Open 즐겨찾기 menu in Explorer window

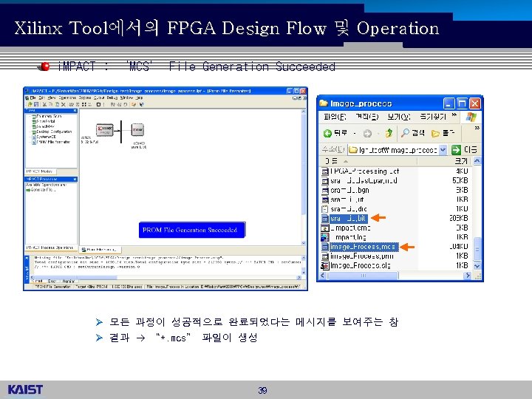[433, 117]
